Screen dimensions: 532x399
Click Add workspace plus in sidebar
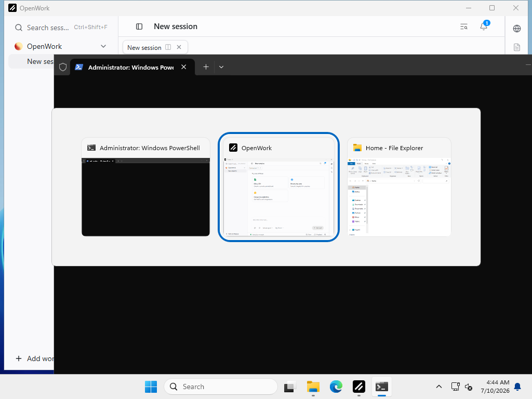point(19,358)
